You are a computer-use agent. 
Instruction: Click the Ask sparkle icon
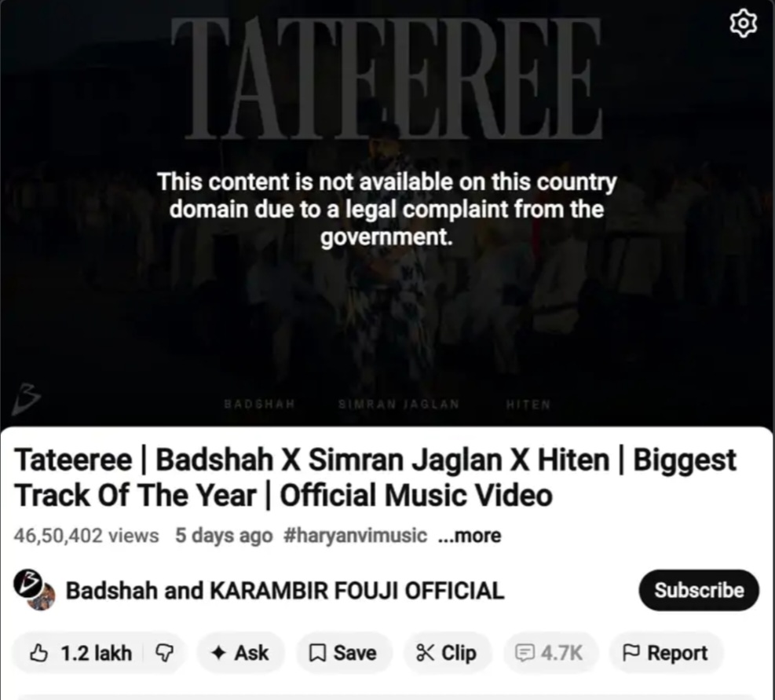coord(218,653)
